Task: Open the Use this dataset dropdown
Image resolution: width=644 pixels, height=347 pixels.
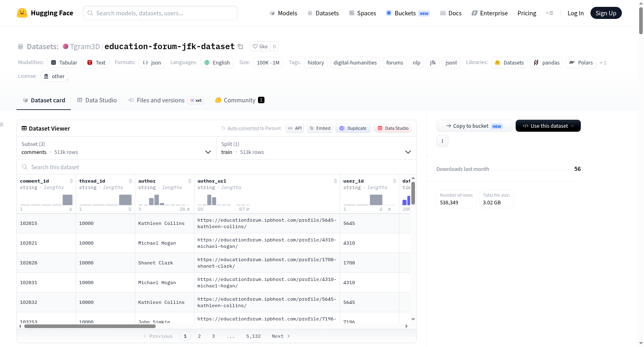Action: click(x=548, y=126)
